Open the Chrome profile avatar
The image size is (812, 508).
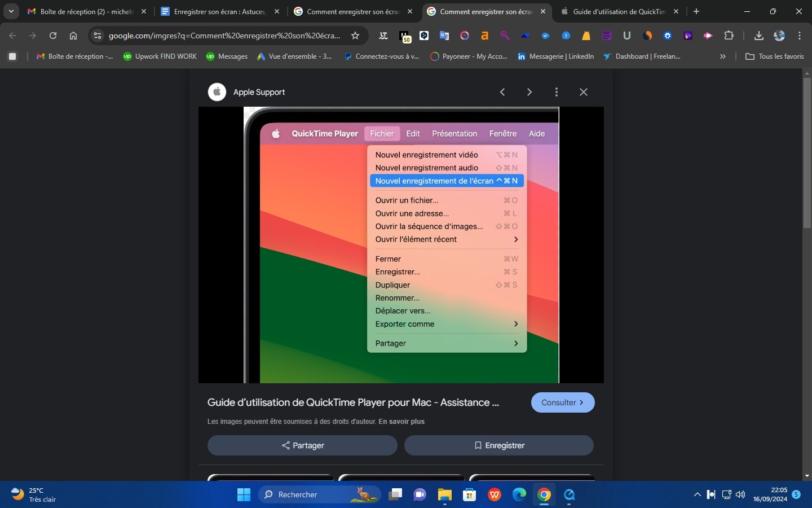pyautogui.click(x=779, y=36)
